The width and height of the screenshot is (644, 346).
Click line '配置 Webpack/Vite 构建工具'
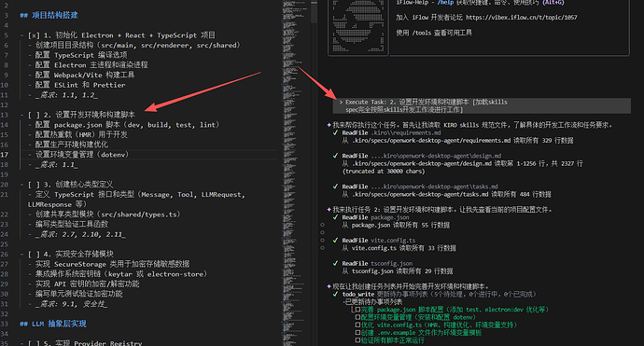[85, 76]
